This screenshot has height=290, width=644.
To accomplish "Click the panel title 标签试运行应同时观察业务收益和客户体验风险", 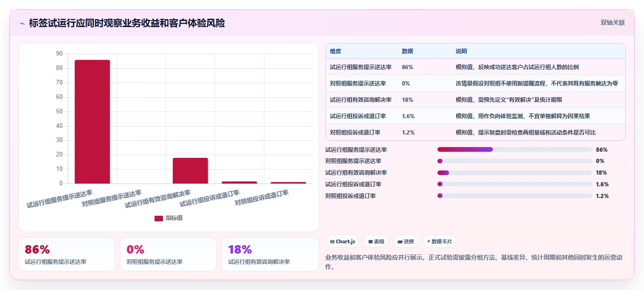I will (127, 23).
